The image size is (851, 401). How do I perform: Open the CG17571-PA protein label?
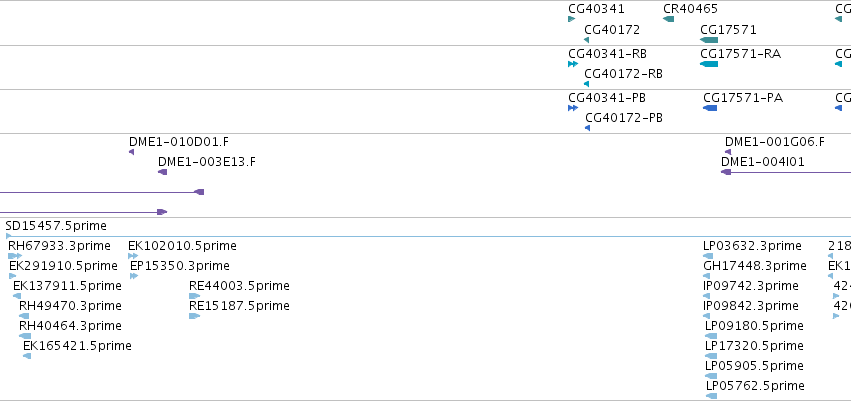point(743,98)
